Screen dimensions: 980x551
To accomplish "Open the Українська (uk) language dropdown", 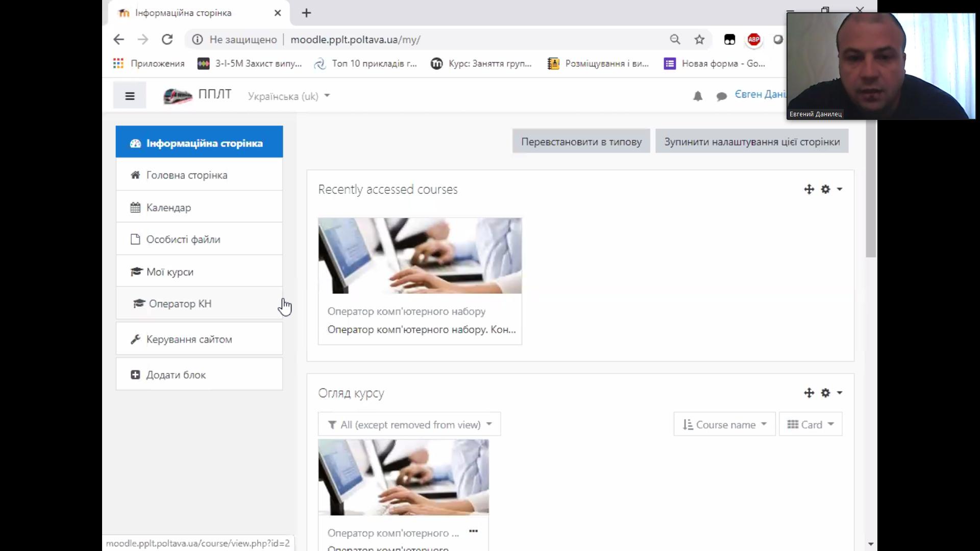I will 289,96.
